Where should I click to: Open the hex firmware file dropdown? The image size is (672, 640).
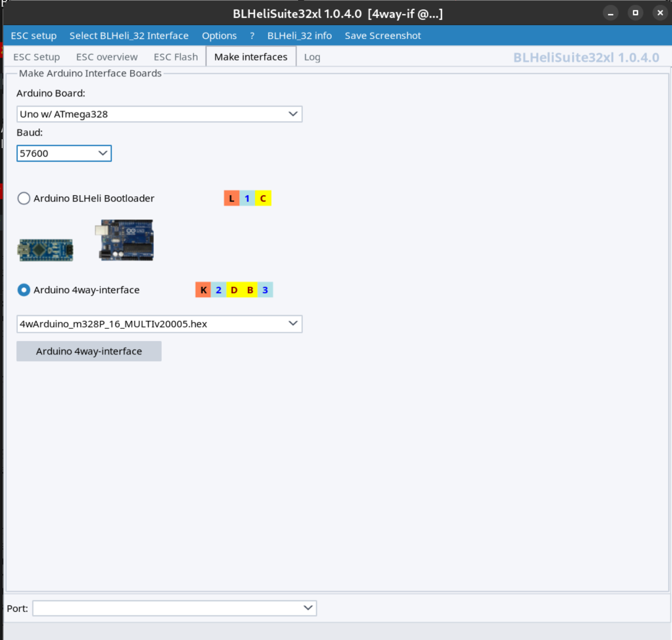[x=160, y=324]
